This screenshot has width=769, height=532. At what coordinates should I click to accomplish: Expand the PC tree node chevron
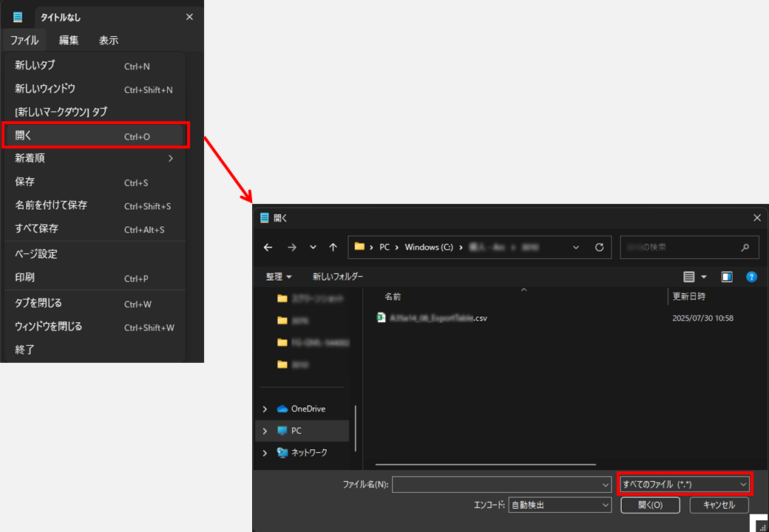point(265,431)
